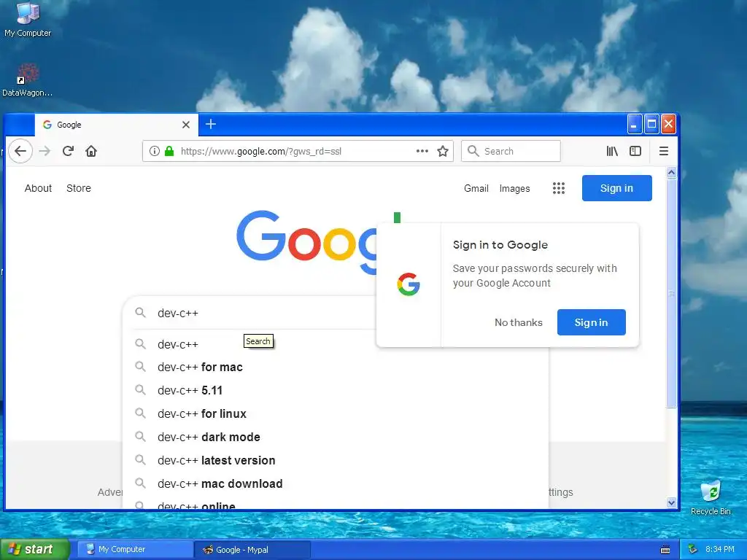Reload the Google page
The height and width of the screenshot is (560, 747).
[68, 151]
